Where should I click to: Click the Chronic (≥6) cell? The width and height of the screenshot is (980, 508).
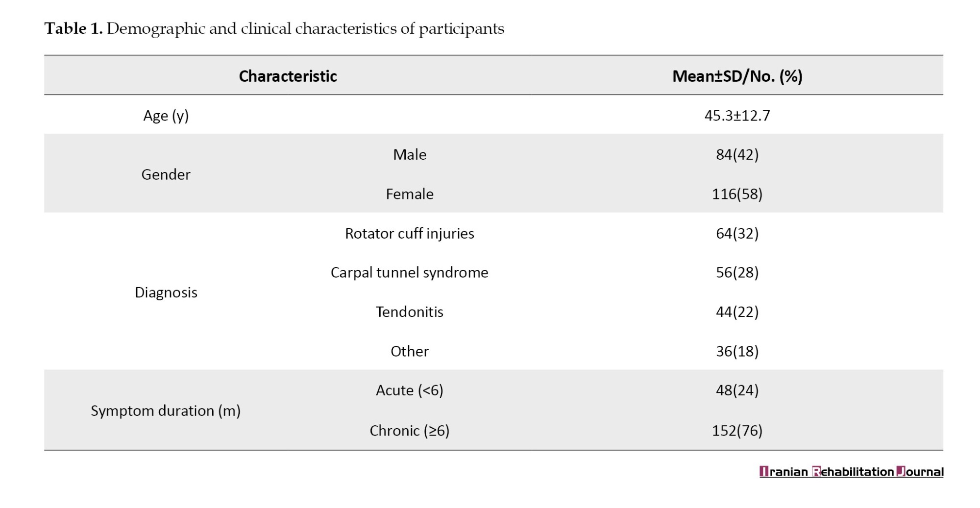pos(410,431)
